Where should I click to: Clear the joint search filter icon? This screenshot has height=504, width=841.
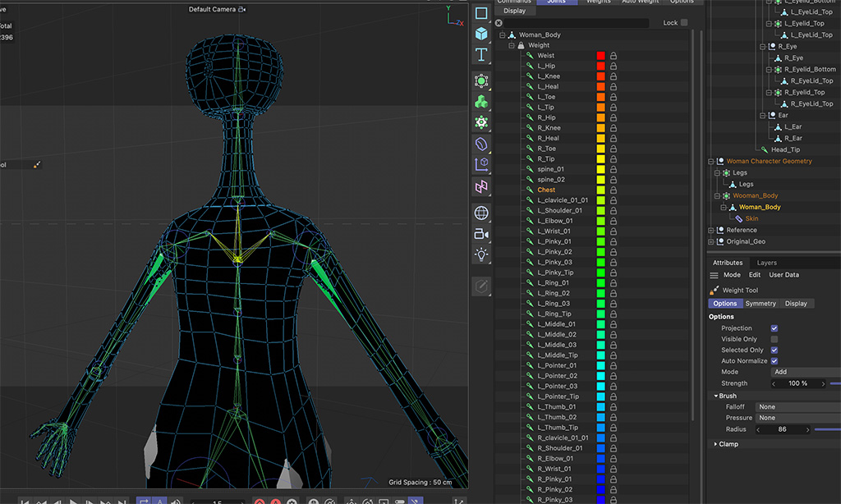coord(499,23)
